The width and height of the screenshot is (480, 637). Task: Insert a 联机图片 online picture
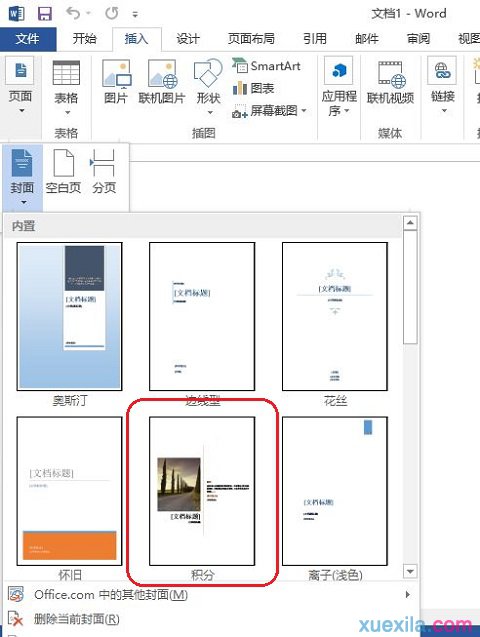pos(162,82)
